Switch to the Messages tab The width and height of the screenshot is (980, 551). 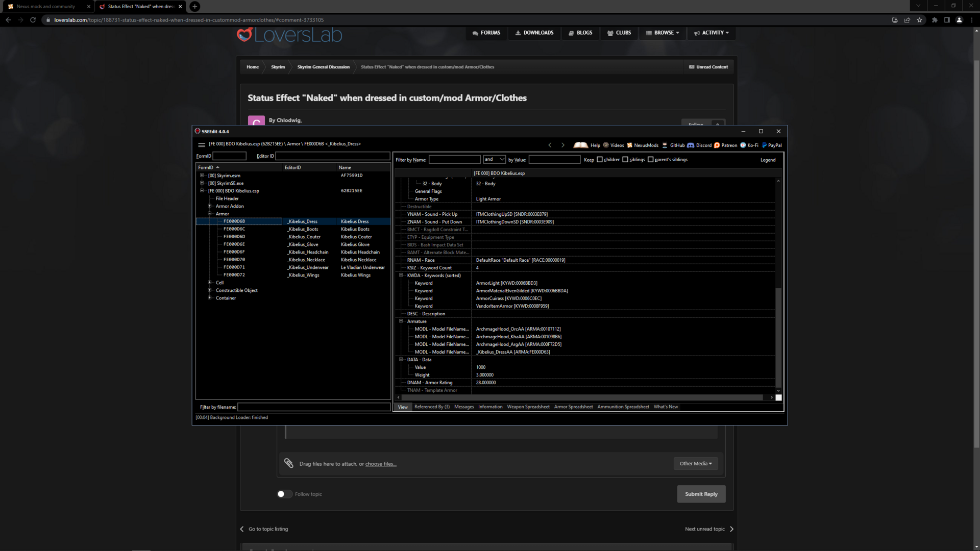[x=464, y=407]
